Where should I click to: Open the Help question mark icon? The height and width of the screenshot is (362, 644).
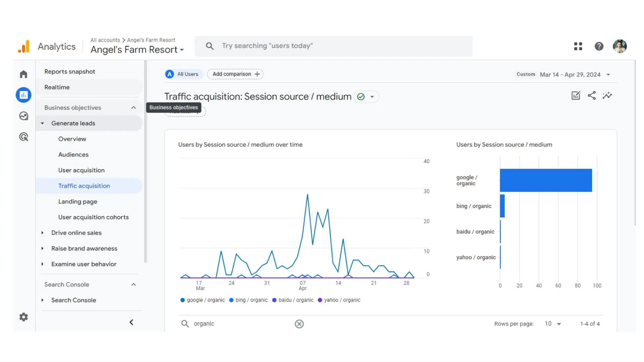[x=599, y=46]
